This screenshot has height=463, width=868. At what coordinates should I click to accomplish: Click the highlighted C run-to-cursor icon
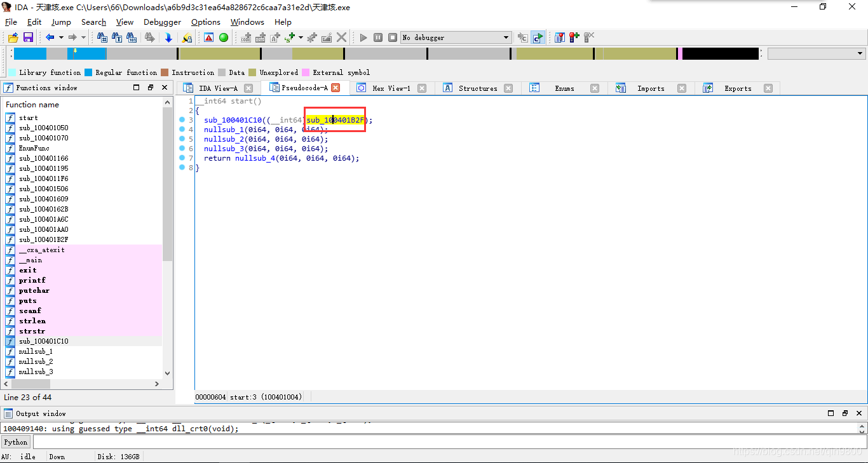coord(538,37)
